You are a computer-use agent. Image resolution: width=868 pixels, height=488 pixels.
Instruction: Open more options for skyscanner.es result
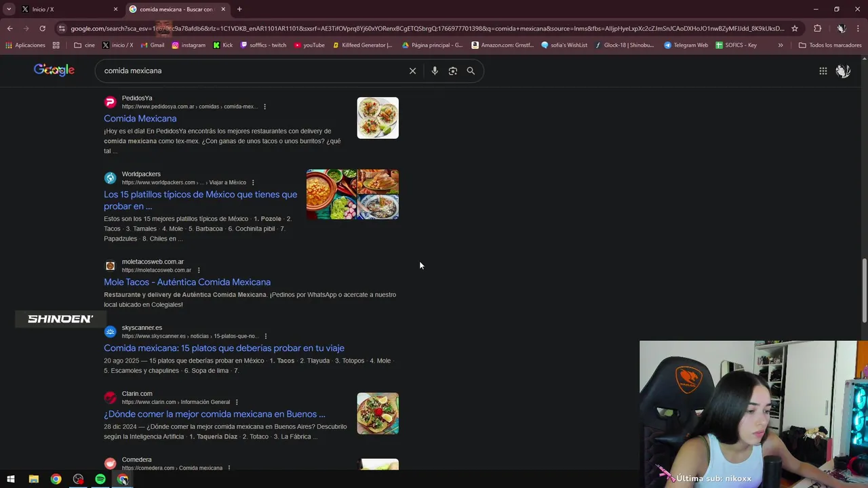click(265, 336)
